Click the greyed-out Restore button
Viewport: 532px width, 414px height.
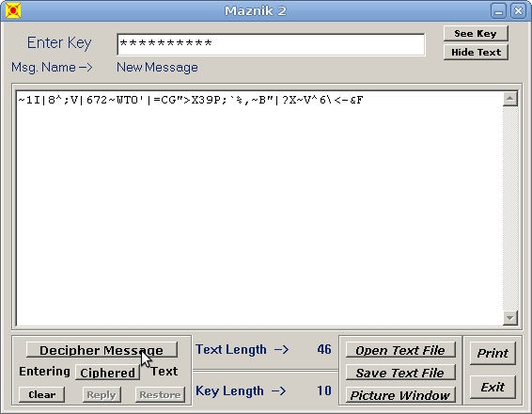[x=160, y=394]
